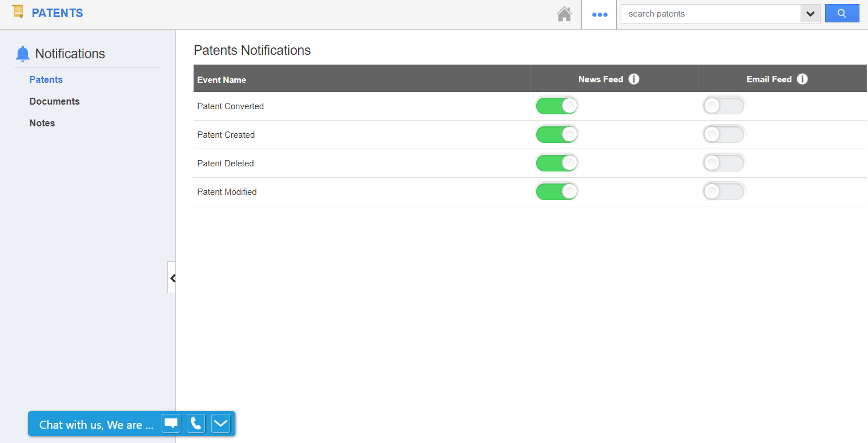Screen dimensions: 868x443
Task: Select Notes in Notifications sidebar
Action: (42, 123)
